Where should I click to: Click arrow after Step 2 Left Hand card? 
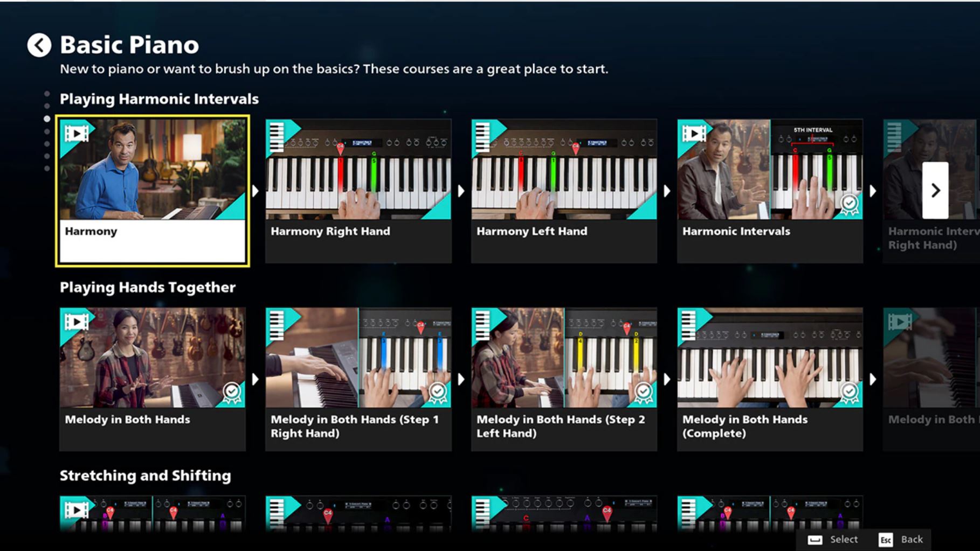[x=667, y=379]
